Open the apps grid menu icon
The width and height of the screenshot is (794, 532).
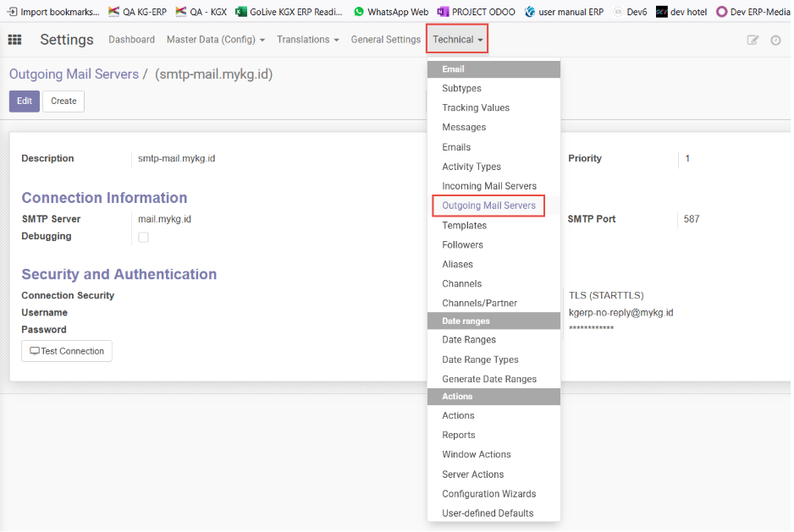click(x=14, y=40)
